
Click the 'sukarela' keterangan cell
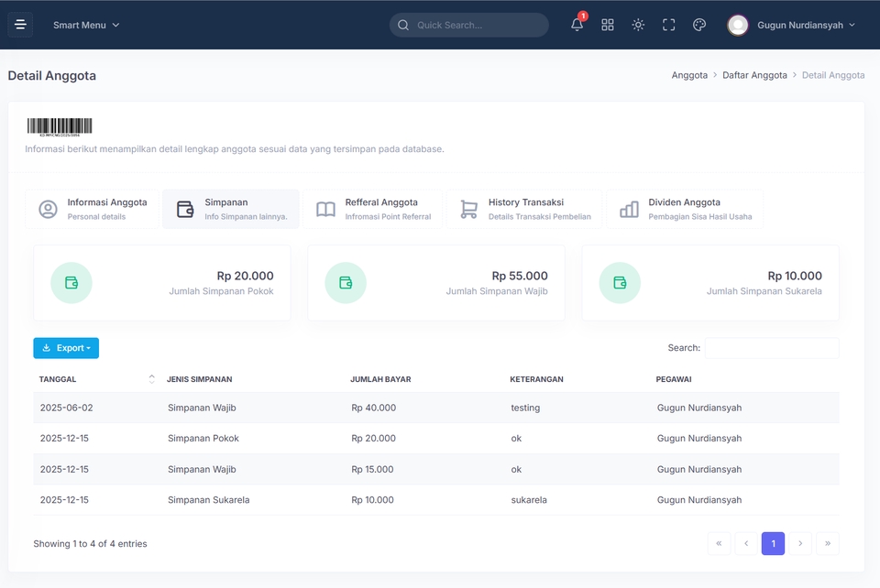529,500
